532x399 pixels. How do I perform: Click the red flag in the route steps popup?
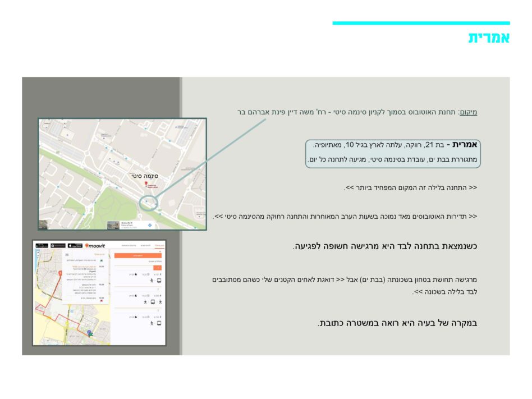(x=100, y=301)
